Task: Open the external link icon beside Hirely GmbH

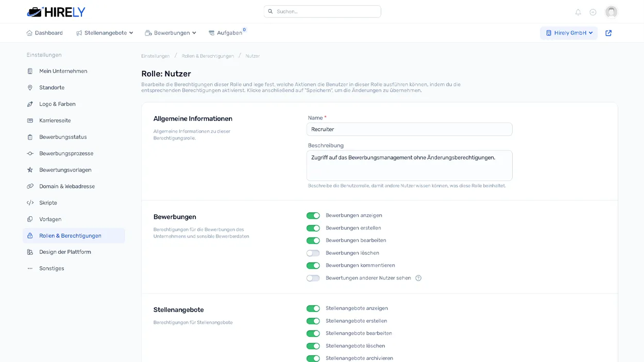Action: (x=608, y=32)
